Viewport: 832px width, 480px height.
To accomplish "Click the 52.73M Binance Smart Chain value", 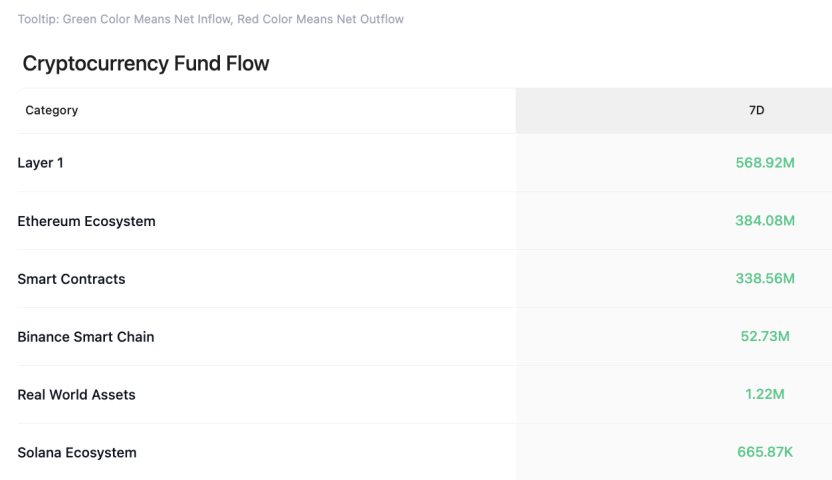I will tap(765, 336).
